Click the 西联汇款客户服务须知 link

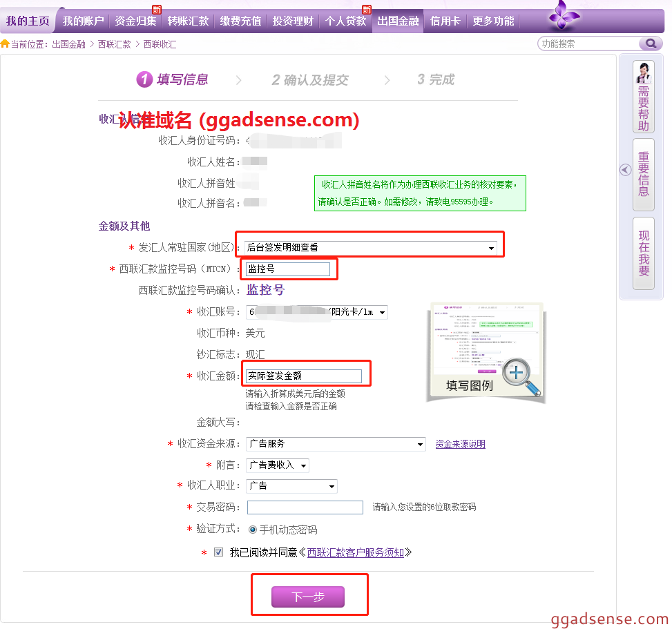356,552
